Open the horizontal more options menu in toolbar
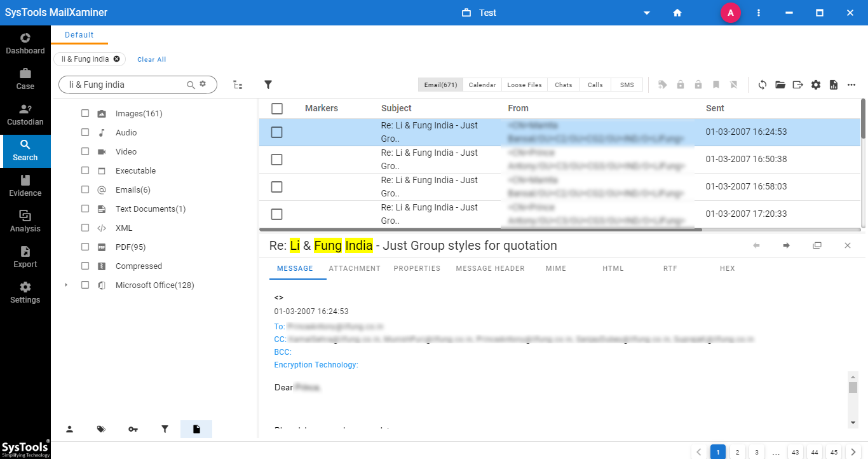Viewport: 868px width, 459px height. (x=851, y=85)
